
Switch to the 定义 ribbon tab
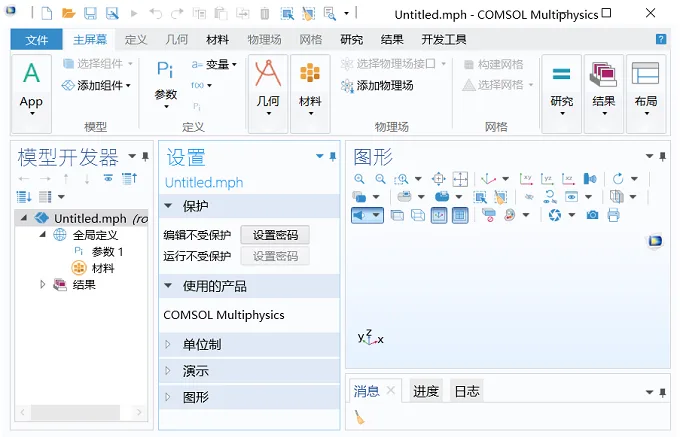pos(136,40)
